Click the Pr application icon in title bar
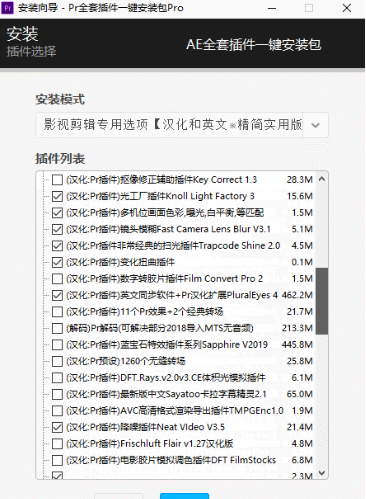This screenshot has width=366, height=499. click(7, 8)
